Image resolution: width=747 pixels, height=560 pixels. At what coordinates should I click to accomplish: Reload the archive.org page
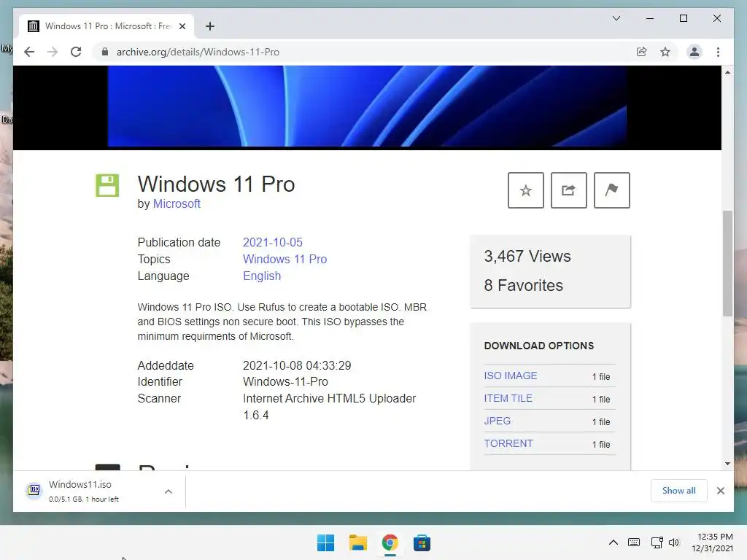tap(76, 52)
